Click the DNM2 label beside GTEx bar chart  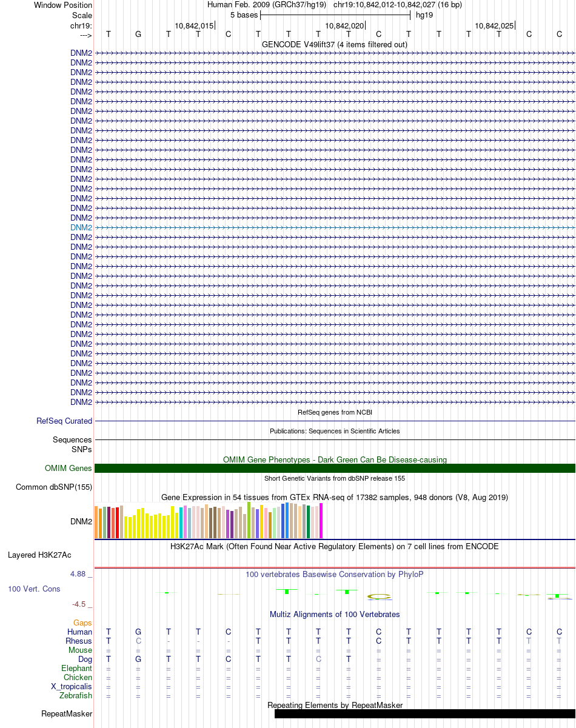[x=81, y=521]
